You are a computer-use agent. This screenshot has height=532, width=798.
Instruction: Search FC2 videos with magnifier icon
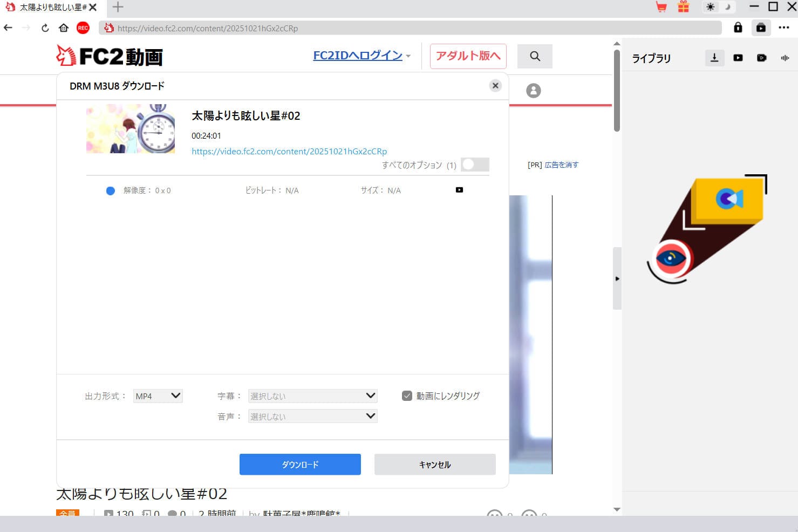(535, 56)
